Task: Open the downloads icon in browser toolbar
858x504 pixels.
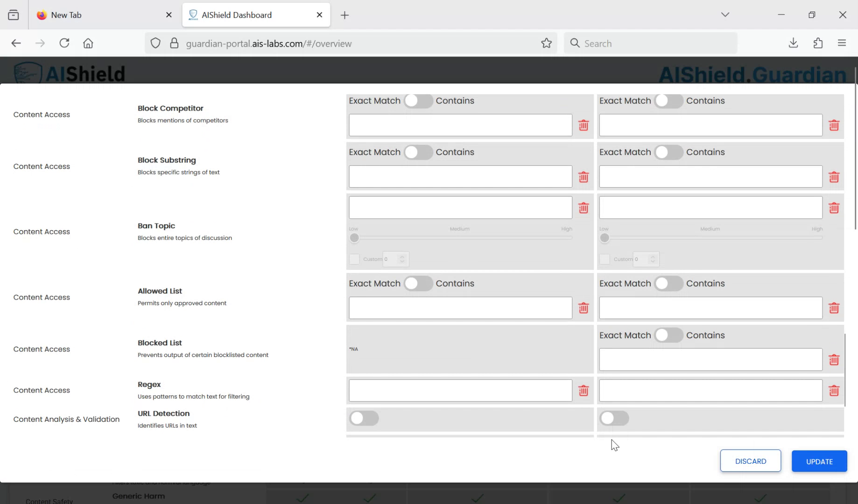Action: [x=793, y=43]
